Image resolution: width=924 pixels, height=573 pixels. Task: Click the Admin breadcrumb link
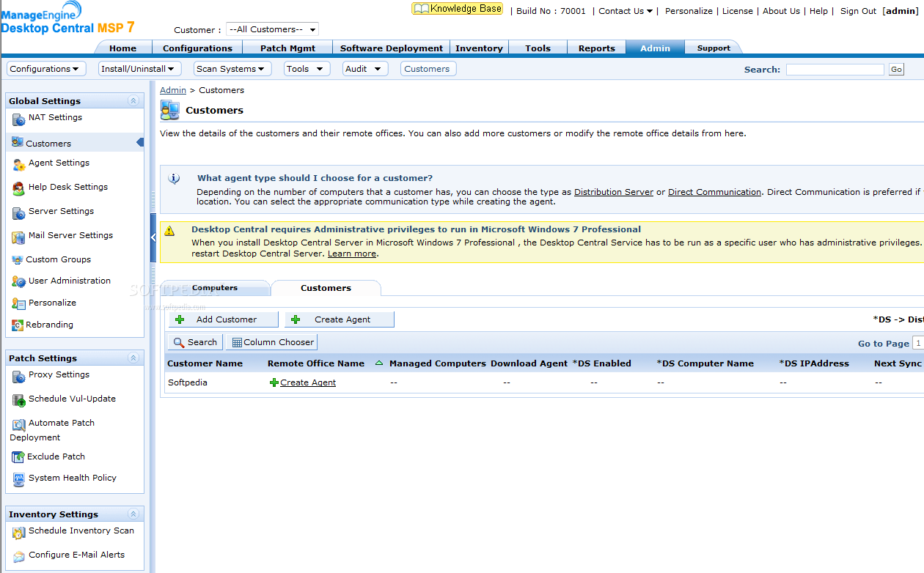click(173, 90)
